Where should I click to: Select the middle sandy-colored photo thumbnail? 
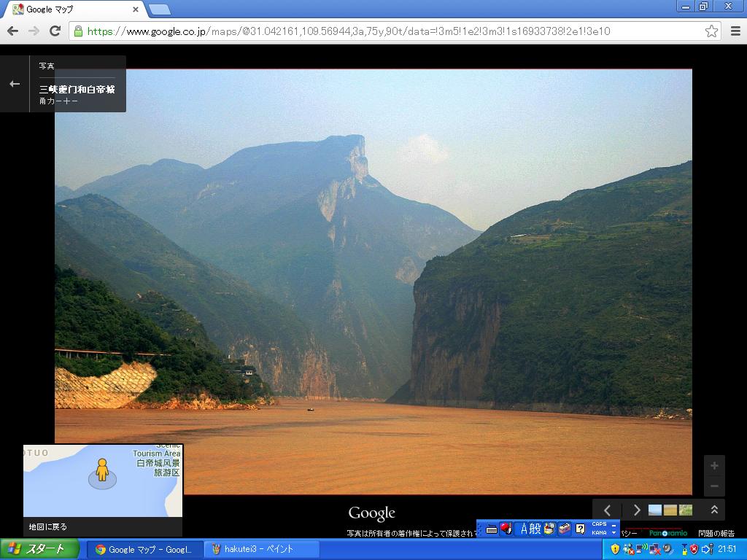click(x=670, y=510)
